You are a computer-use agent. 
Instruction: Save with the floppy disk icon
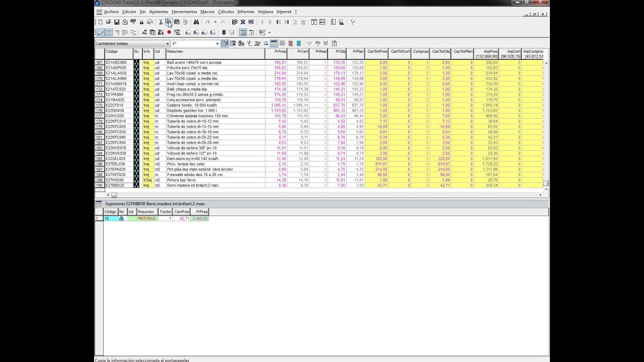pos(116,22)
